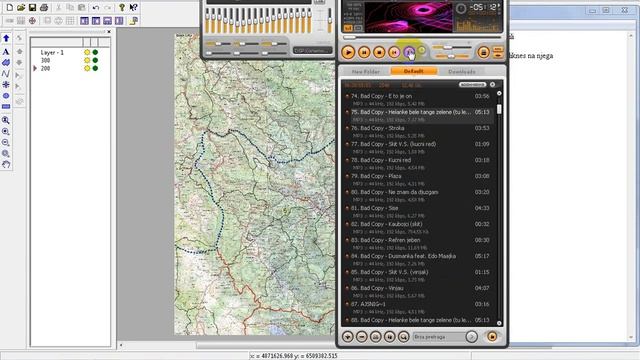640x360 pixels.
Task: Toggle the green dot of Layer - 1
Action: [95, 52]
